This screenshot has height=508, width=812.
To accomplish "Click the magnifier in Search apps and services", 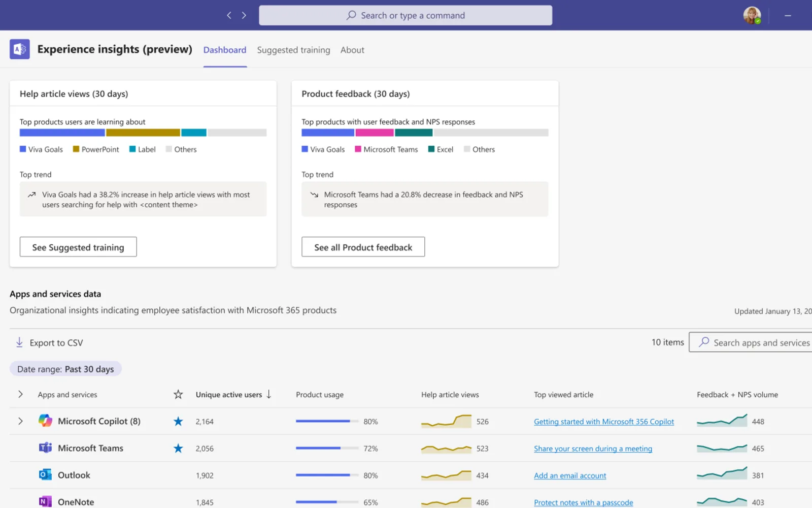I will [704, 342].
